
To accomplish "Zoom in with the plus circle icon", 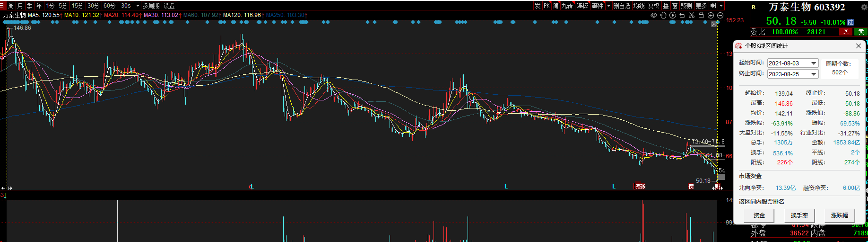I will pyautogui.click(x=711, y=15).
